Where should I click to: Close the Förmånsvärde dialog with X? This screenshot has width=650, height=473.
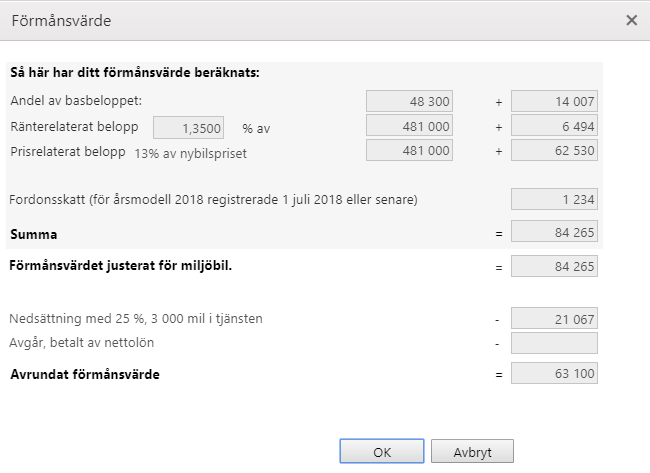click(x=631, y=20)
